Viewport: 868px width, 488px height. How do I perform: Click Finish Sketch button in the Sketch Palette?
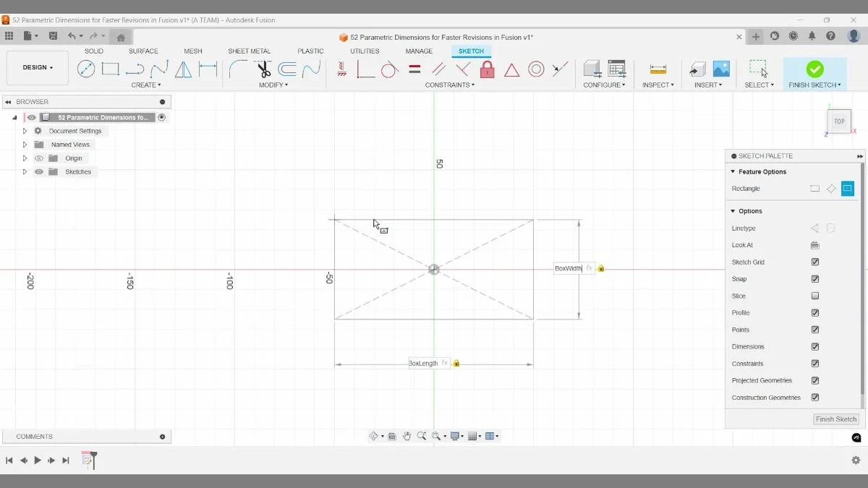click(835, 419)
